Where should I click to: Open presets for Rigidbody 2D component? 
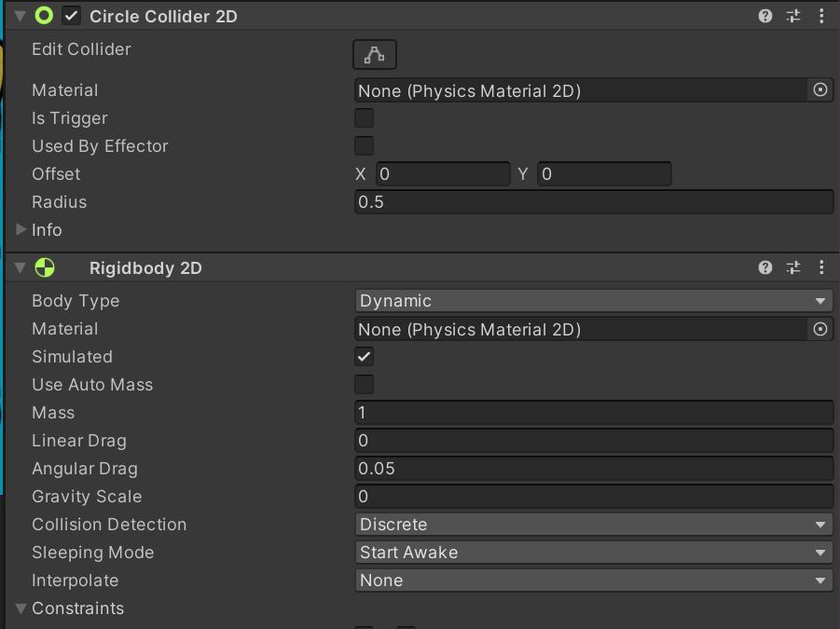(793, 267)
